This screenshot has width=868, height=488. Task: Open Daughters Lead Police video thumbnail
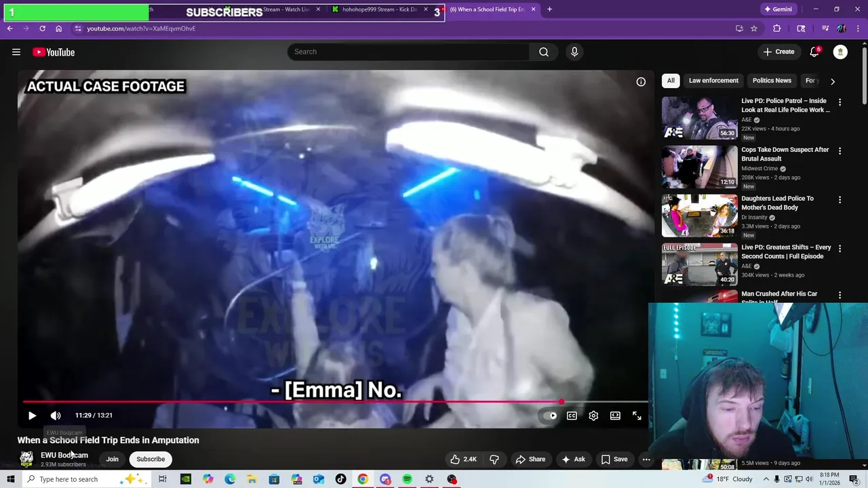(x=699, y=215)
